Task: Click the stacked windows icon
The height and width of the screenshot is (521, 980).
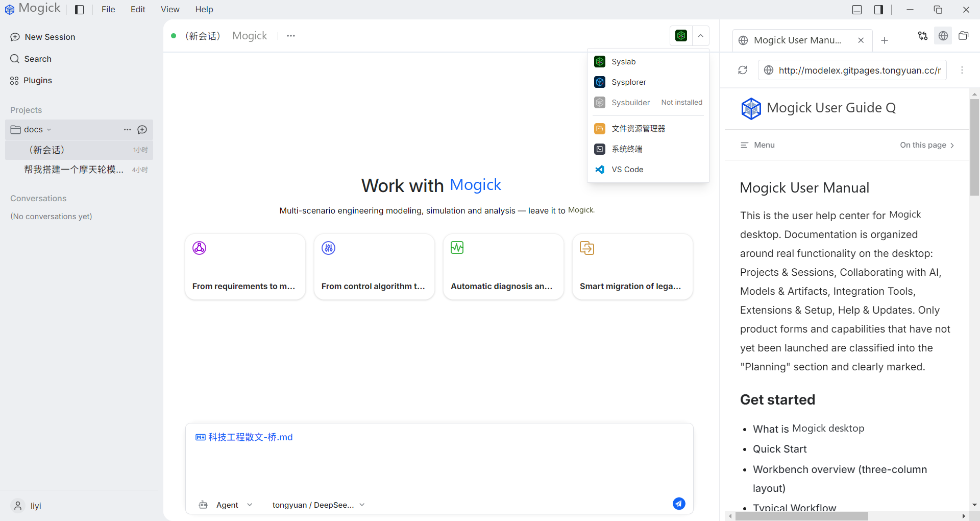Action: [x=964, y=36]
